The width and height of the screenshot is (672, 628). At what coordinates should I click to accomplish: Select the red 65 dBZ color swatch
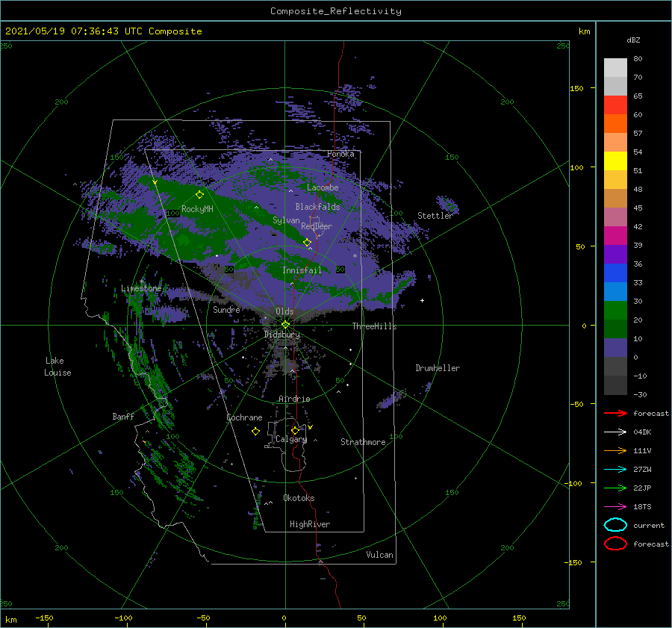pos(615,105)
